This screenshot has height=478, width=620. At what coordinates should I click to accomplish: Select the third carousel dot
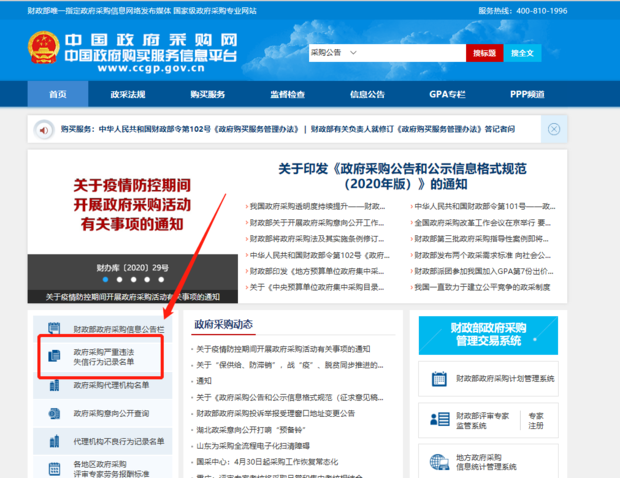coord(134,280)
